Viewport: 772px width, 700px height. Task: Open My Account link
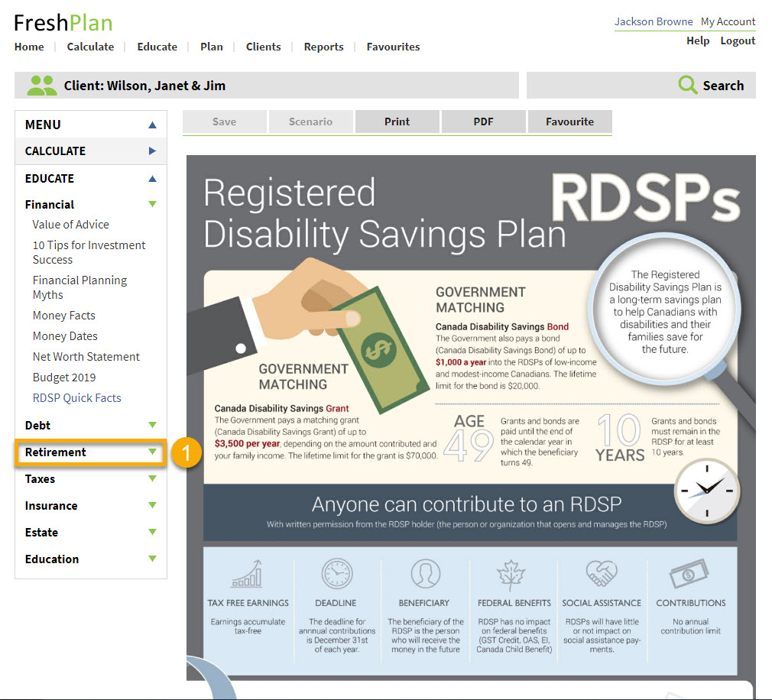click(x=728, y=21)
